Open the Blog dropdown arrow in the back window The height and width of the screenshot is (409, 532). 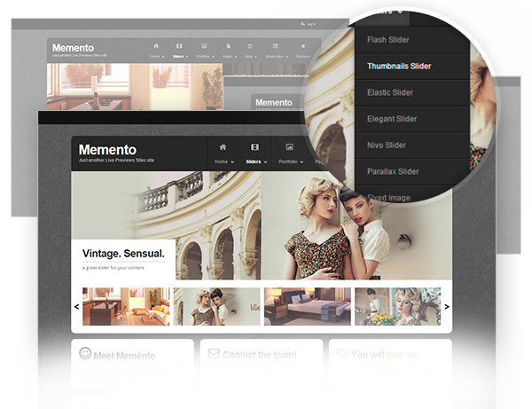pyautogui.click(x=256, y=57)
